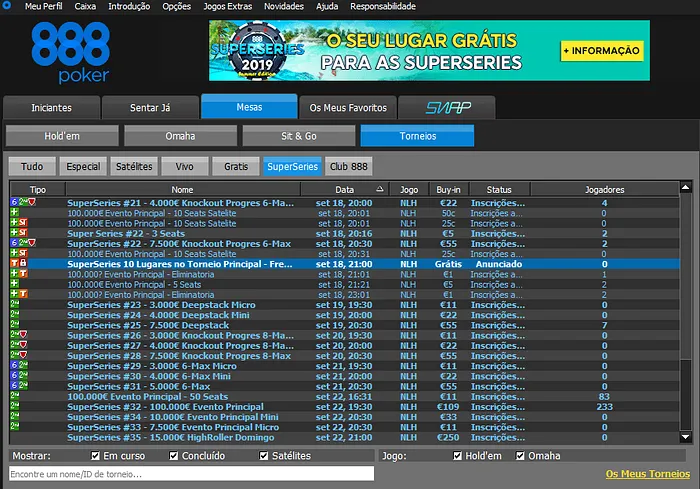Click the SuperSeries 2019 chip emblem in banner
The height and width of the screenshot is (489, 700).
tap(257, 50)
